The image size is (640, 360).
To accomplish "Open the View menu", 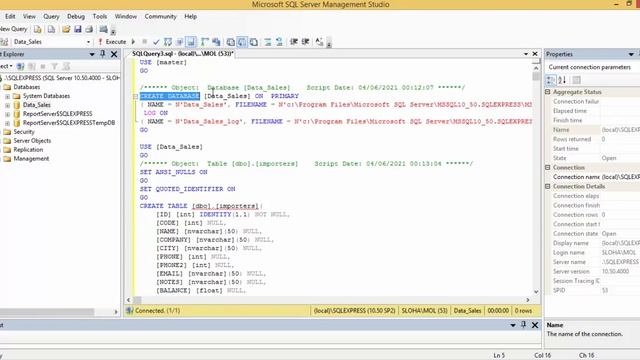I will click(x=29, y=16).
